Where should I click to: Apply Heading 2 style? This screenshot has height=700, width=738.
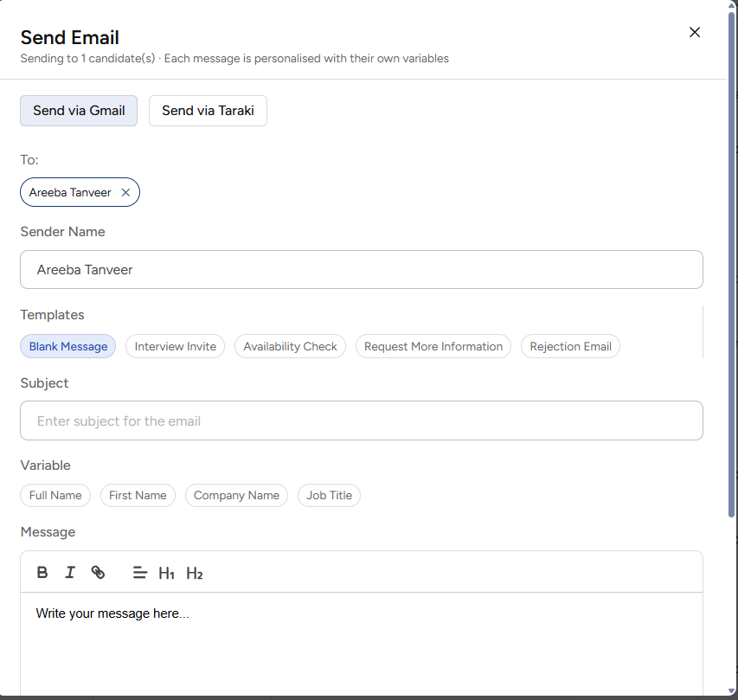tap(195, 573)
